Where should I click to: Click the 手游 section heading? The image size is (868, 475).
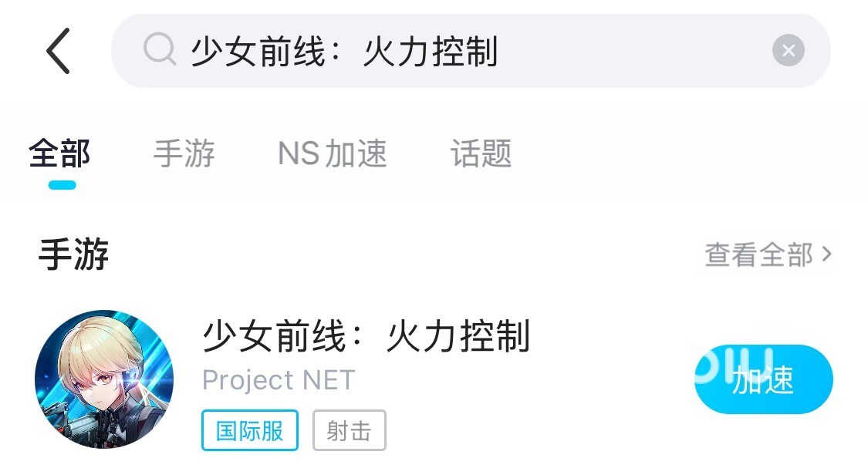74,255
